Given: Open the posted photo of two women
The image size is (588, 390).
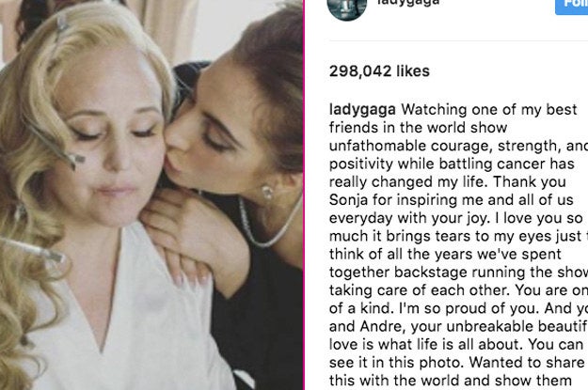Looking at the screenshot, I should click(151, 195).
